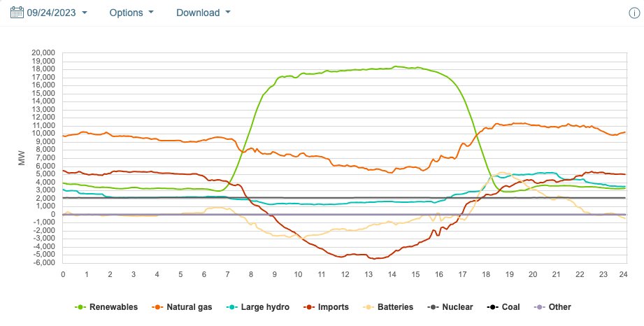Click hour 3 on the x-axis
Screen dimensions: 644x326
click(x=134, y=274)
